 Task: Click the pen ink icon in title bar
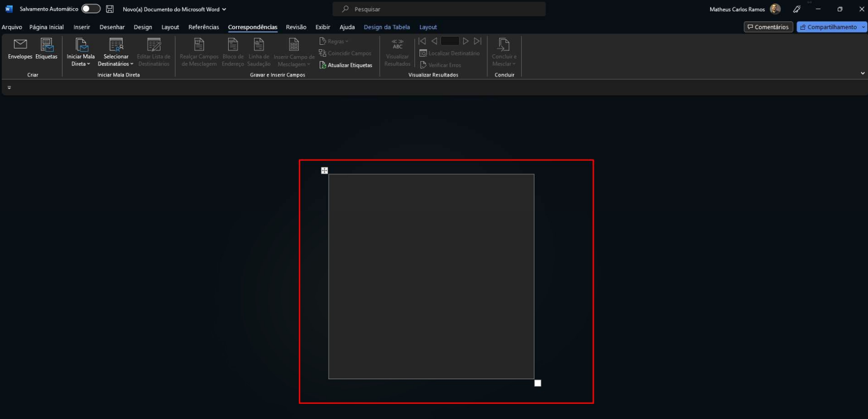tap(797, 9)
